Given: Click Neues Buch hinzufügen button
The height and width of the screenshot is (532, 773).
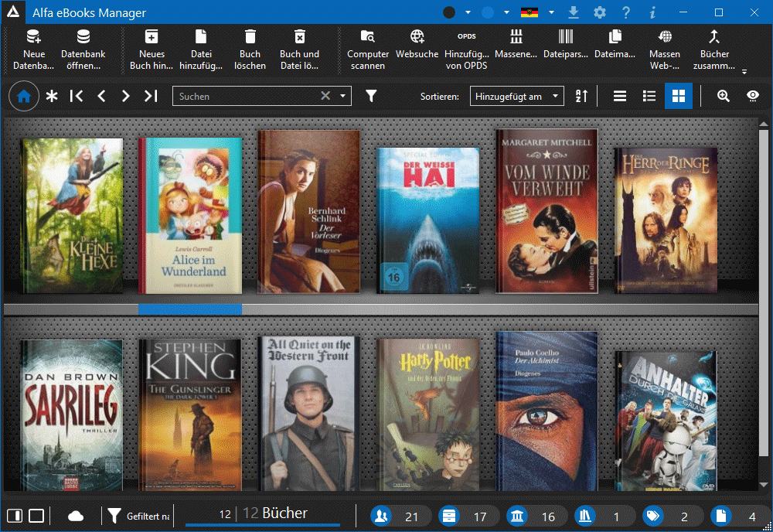Looking at the screenshot, I should [152, 48].
